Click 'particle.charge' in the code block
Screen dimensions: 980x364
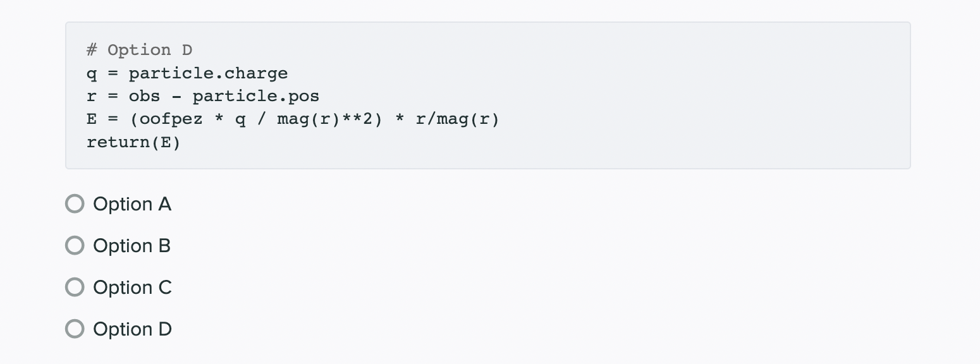tap(208, 73)
